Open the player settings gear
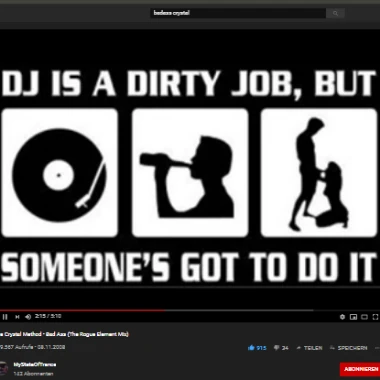The height and width of the screenshot is (380, 380). coord(342,317)
